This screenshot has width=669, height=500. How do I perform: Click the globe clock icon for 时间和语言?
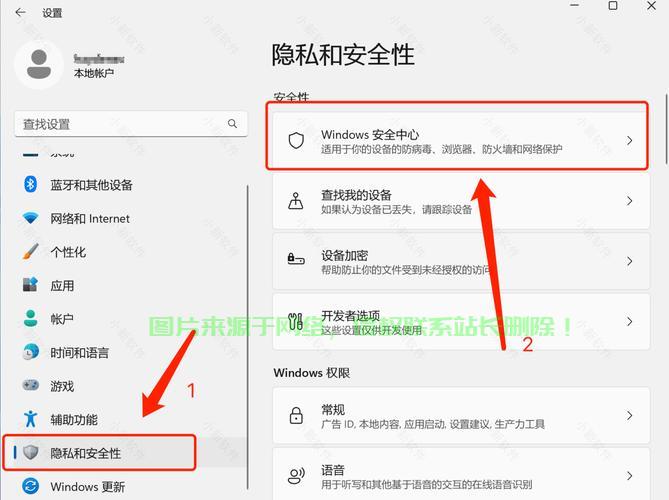[x=30, y=352]
